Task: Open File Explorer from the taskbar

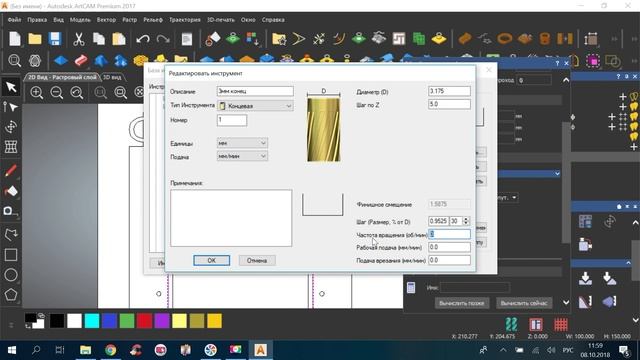Action: point(85,350)
